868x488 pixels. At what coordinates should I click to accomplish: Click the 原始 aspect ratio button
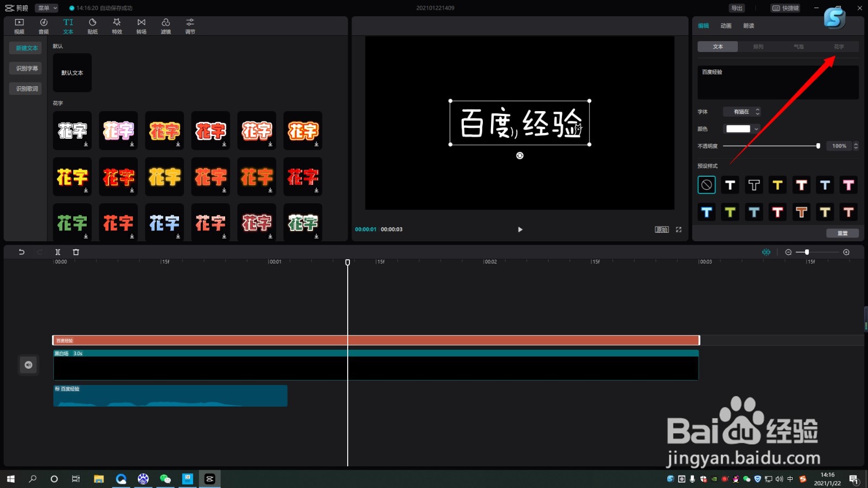click(662, 229)
